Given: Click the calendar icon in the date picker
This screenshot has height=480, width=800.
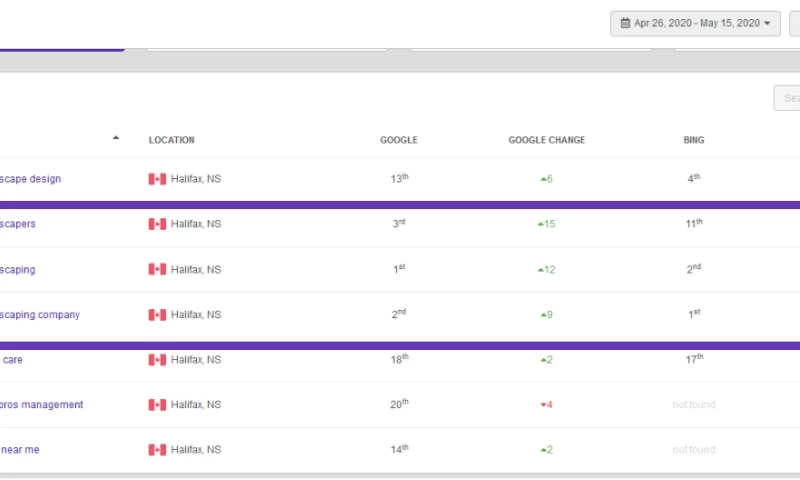Looking at the screenshot, I should coord(625,23).
